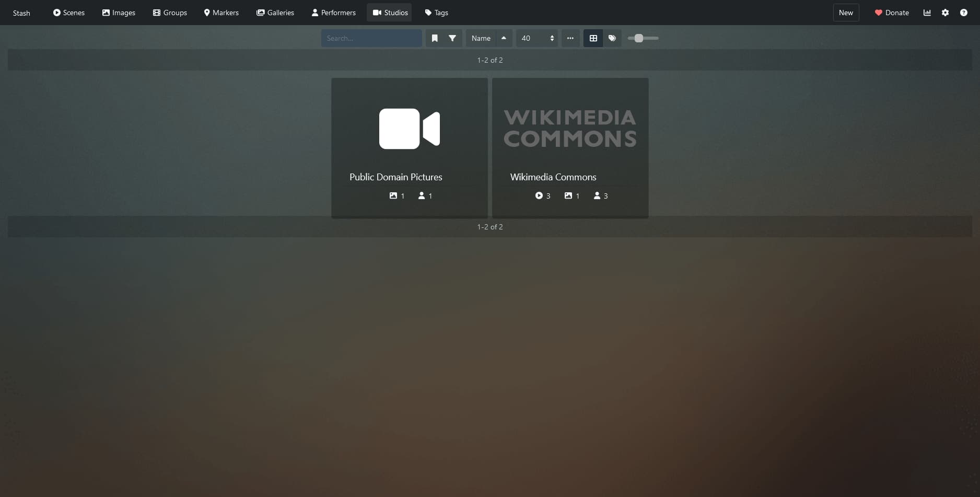
Task: View Wikimedia Commons scenes count
Action: 543,196
